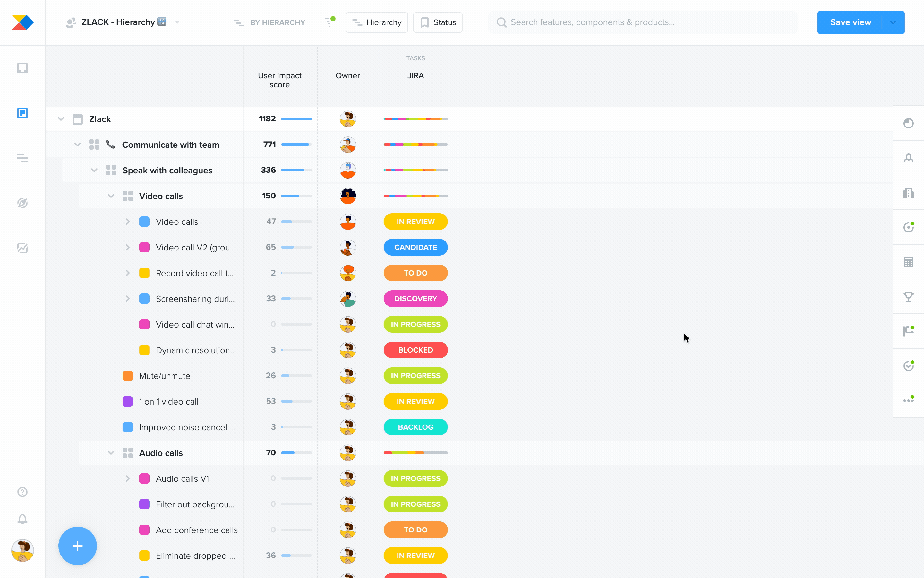
Task: Click BY HIERARCHY grouping option
Action: (x=269, y=22)
